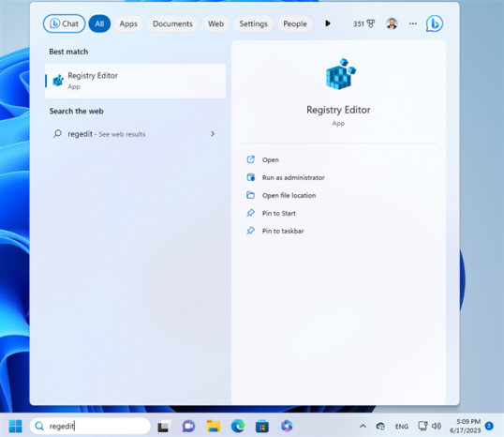This screenshot has height=437, width=504.
Task: Switch to the People filter tab
Action: tap(295, 23)
